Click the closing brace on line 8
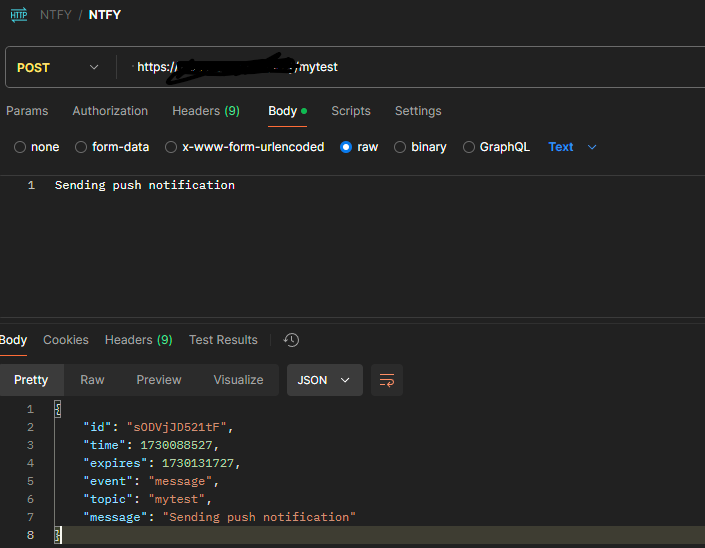705x548 pixels. (x=58, y=535)
